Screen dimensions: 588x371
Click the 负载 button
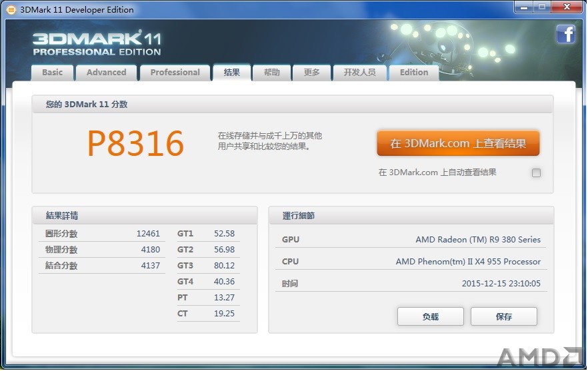[431, 316]
